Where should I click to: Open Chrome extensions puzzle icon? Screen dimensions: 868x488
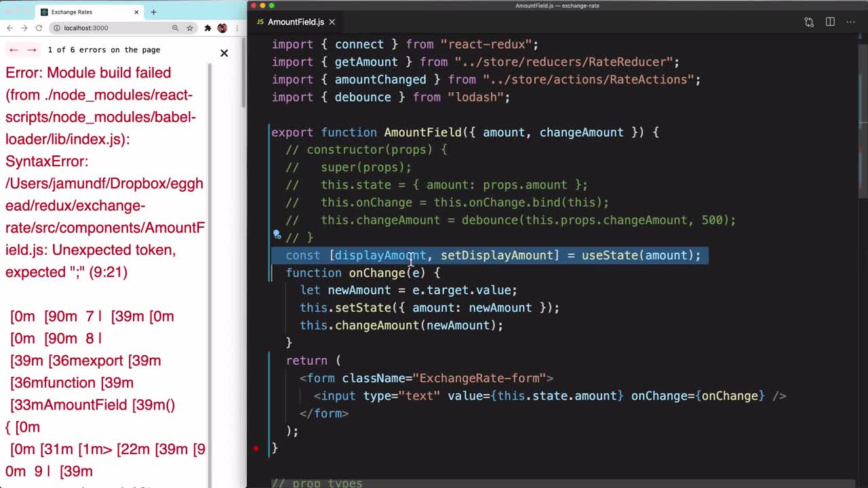(x=208, y=28)
